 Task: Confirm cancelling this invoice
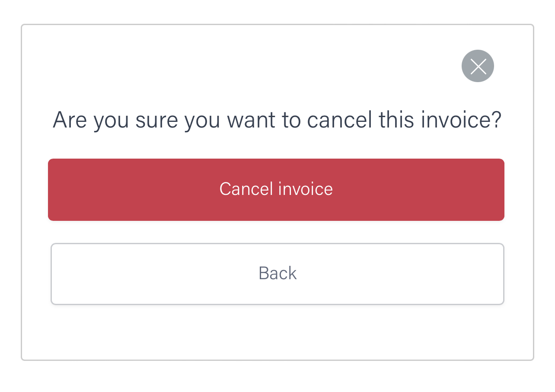pos(276,189)
